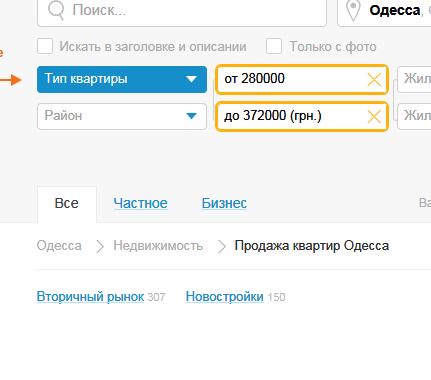431x380 pixels.
Task: Click the 'Только с фото' label text
Action: pyautogui.click(x=333, y=46)
